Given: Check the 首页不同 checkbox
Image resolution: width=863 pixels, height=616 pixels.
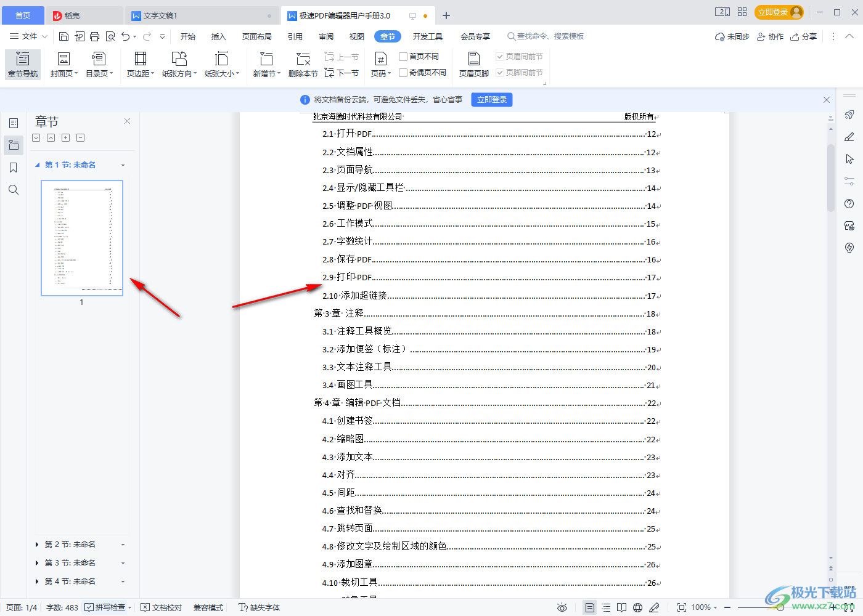Looking at the screenshot, I should click(403, 57).
